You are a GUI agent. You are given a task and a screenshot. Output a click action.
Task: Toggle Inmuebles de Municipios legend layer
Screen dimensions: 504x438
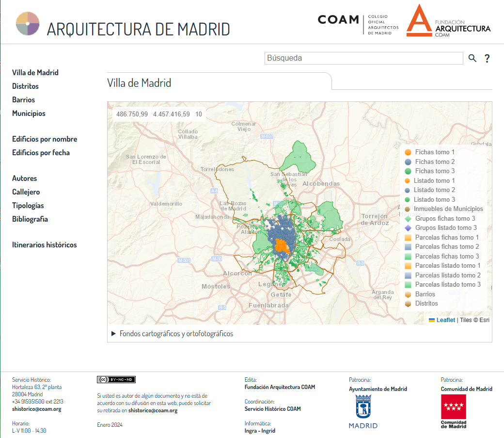[448, 209]
